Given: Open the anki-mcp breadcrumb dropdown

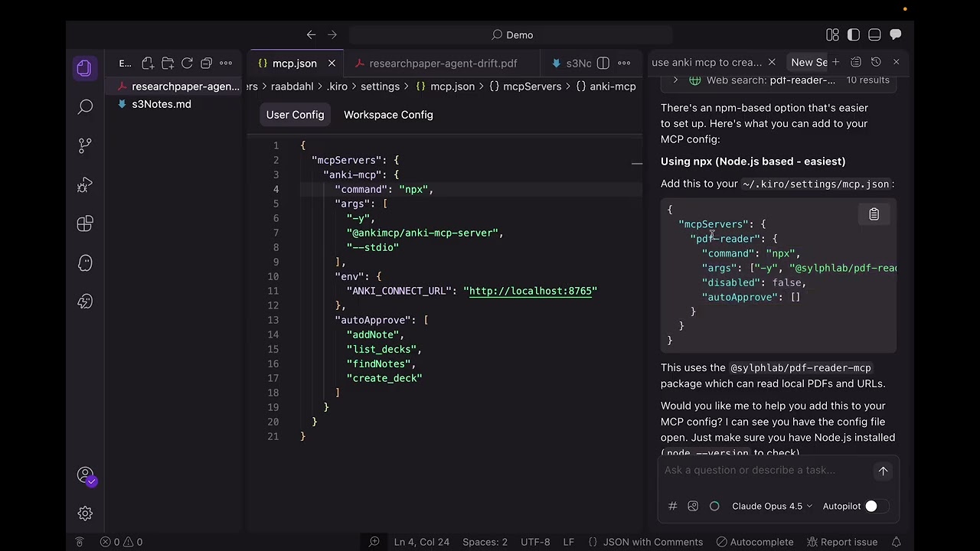Looking at the screenshot, I should pyautogui.click(x=606, y=86).
